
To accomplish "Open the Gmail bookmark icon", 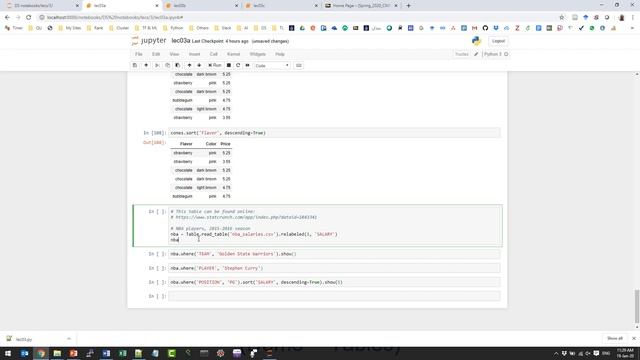I will click(474, 28).
